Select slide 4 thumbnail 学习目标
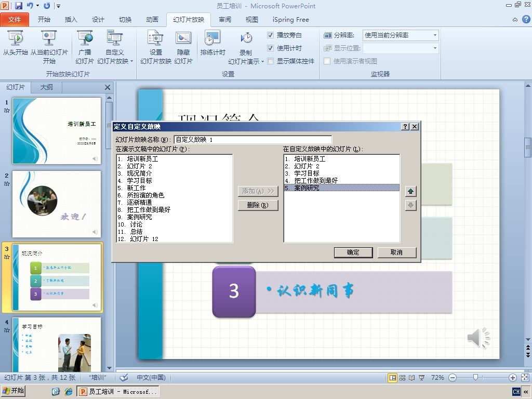 [x=57, y=344]
